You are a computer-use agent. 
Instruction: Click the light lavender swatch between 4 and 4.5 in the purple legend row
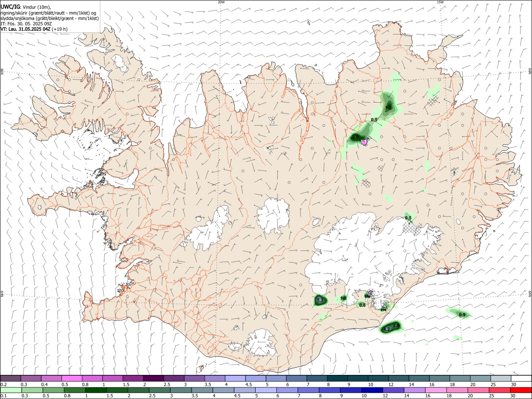(235, 378)
